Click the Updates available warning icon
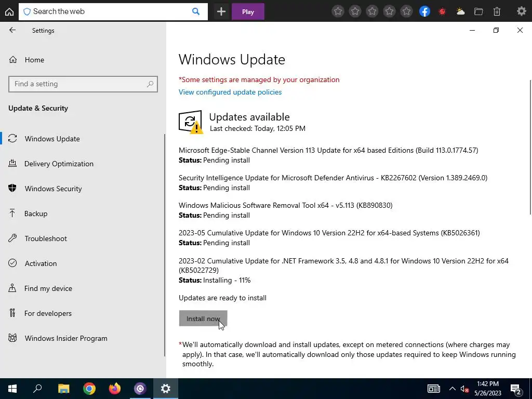This screenshot has height=399, width=532. (191, 122)
